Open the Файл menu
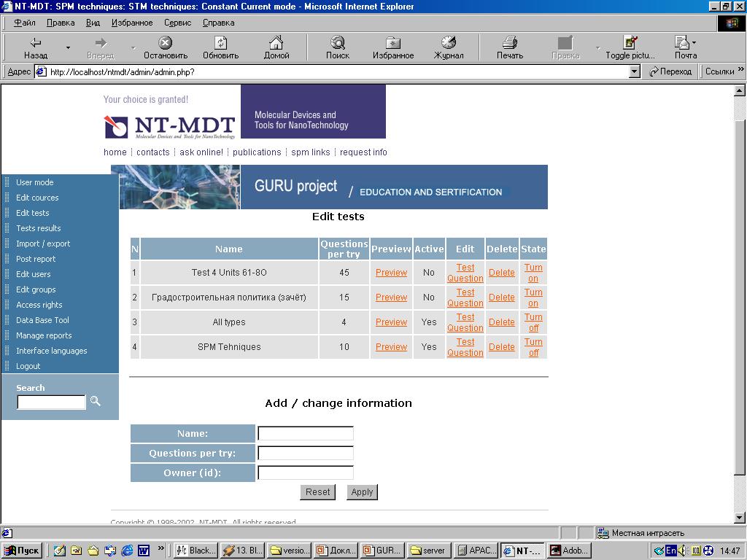747x560 pixels. [24, 23]
